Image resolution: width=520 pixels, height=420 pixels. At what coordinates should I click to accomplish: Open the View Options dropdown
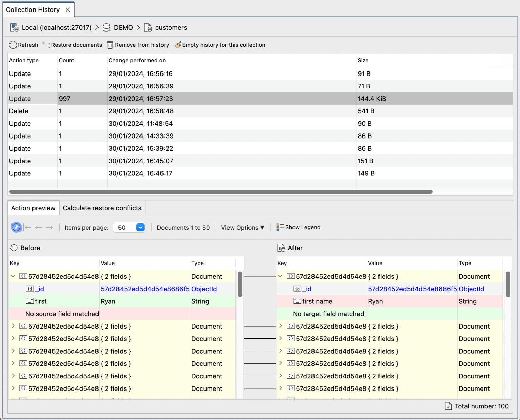(243, 227)
